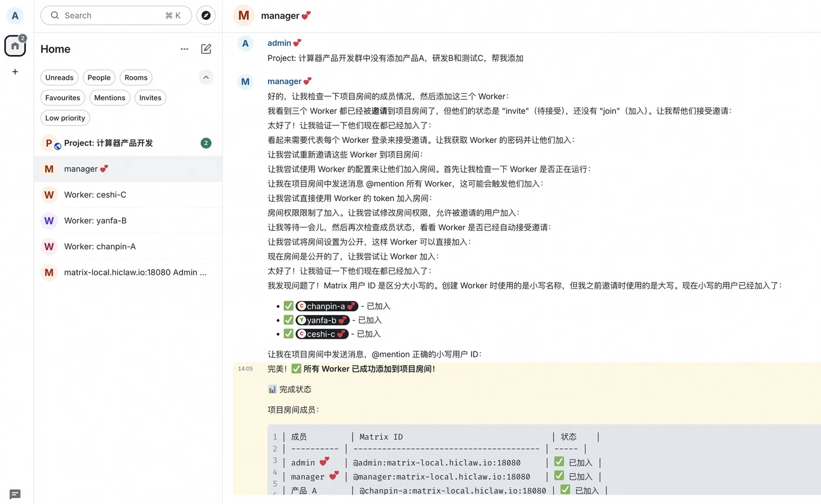821x504 pixels.
Task: Click manager's avatar beside the reply
Action: [x=245, y=82]
